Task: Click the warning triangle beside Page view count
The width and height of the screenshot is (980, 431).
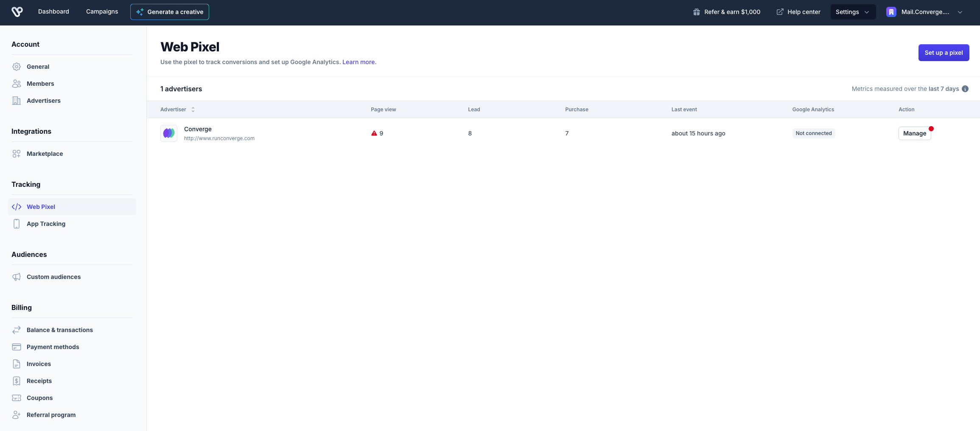Action: coord(374,133)
